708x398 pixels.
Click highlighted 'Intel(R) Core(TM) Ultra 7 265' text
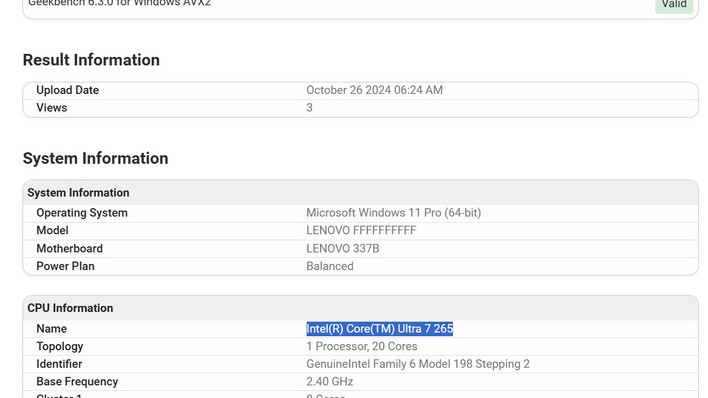[x=379, y=329]
